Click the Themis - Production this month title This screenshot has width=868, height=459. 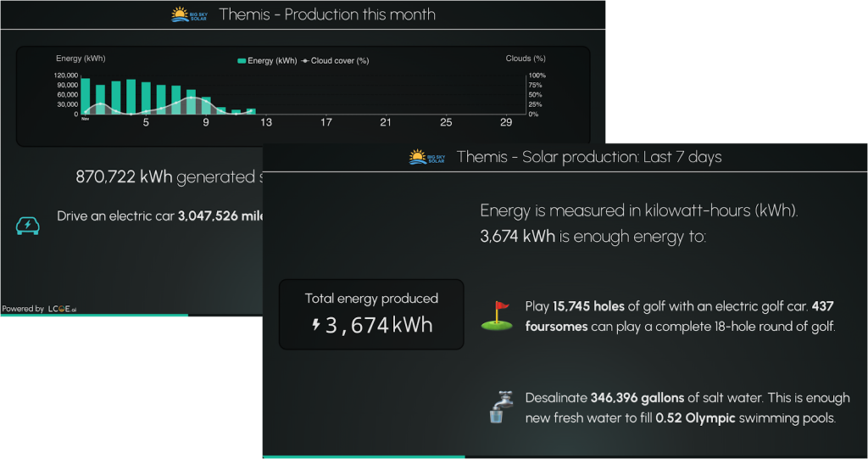click(x=326, y=14)
